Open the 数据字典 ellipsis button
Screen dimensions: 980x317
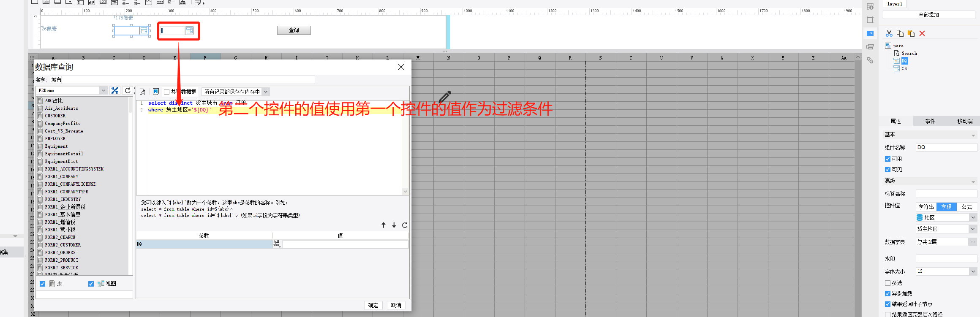click(x=973, y=242)
